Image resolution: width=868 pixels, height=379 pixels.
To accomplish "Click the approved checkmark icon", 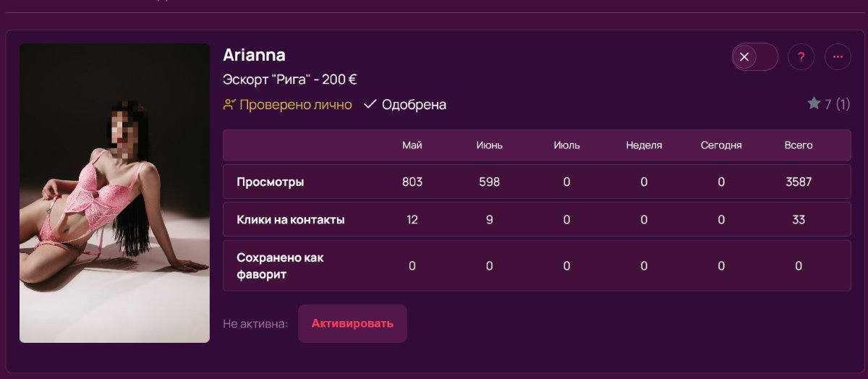I will [370, 104].
